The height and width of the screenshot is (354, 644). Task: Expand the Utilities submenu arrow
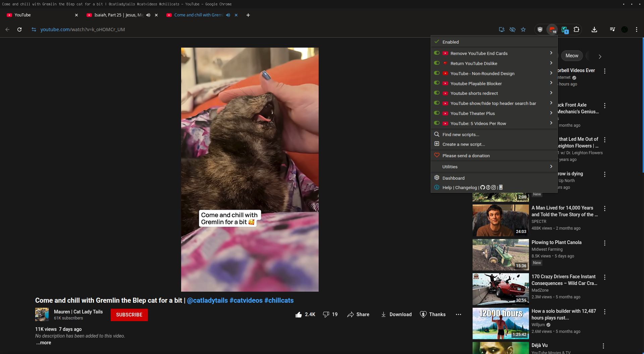click(551, 167)
